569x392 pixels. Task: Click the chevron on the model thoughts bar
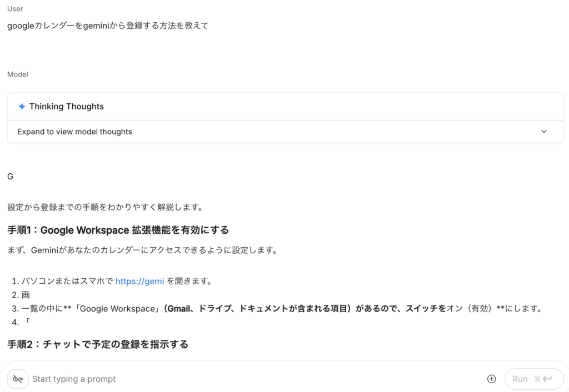[x=544, y=132]
